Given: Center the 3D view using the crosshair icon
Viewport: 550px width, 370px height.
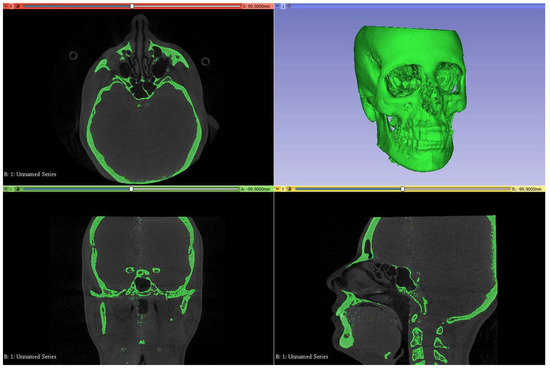Looking at the screenshot, I should (x=289, y=6).
